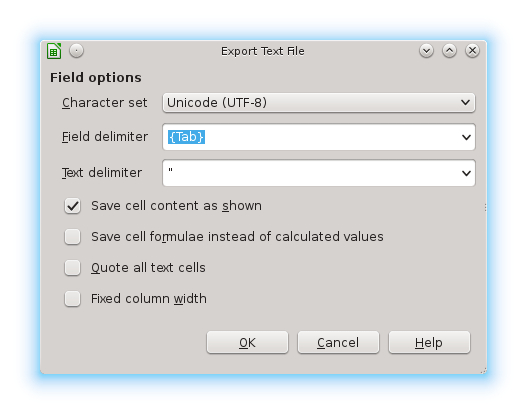Click inside the Text delimiter input field
This screenshot has width=527, height=414.
tap(311, 173)
